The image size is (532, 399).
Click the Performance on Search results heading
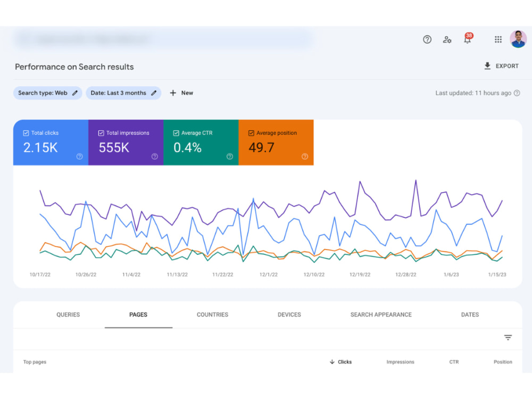click(74, 67)
